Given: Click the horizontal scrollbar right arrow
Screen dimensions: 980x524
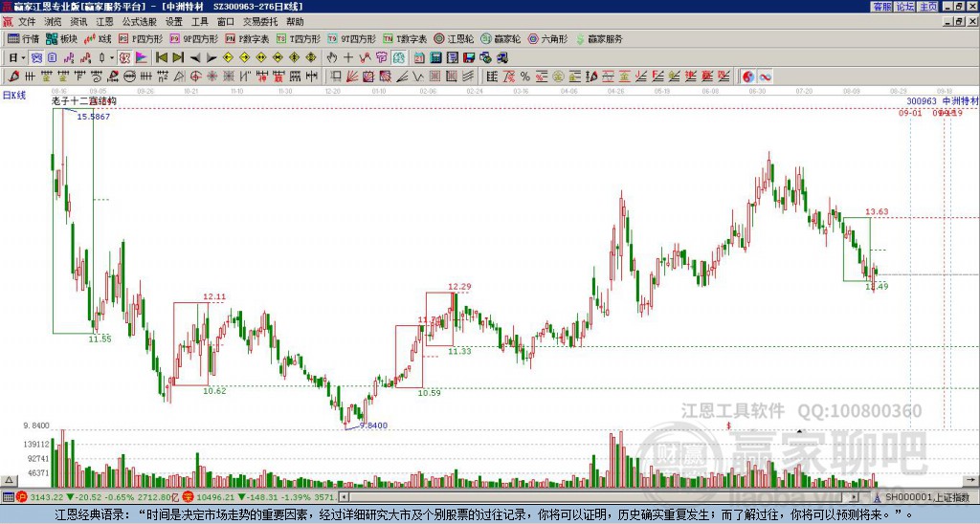Looking at the screenshot, I should [x=855, y=497].
